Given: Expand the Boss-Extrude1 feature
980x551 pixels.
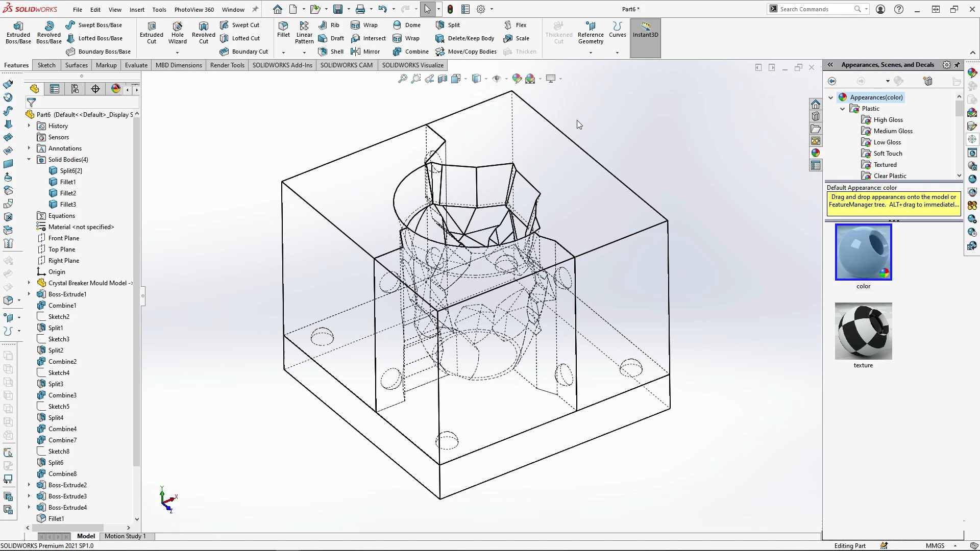Looking at the screenshot, I should coord(29,294).
